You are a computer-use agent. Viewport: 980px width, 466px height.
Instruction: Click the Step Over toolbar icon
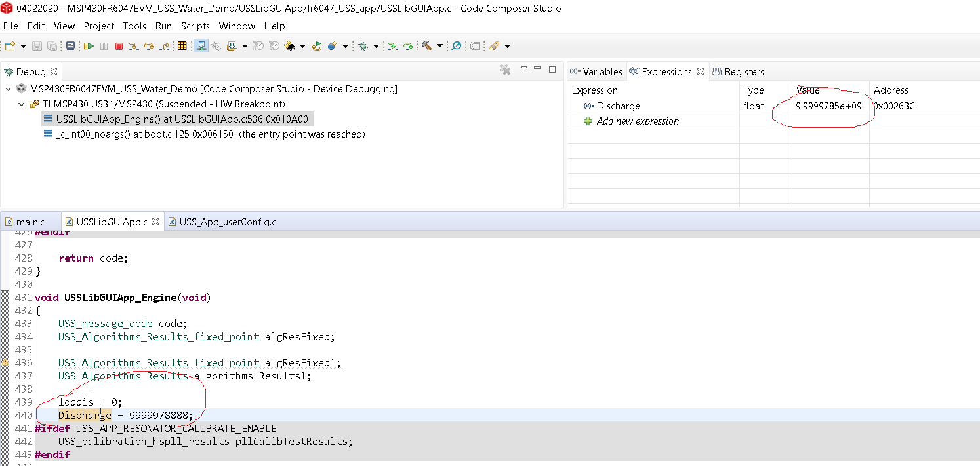point(149,46)
